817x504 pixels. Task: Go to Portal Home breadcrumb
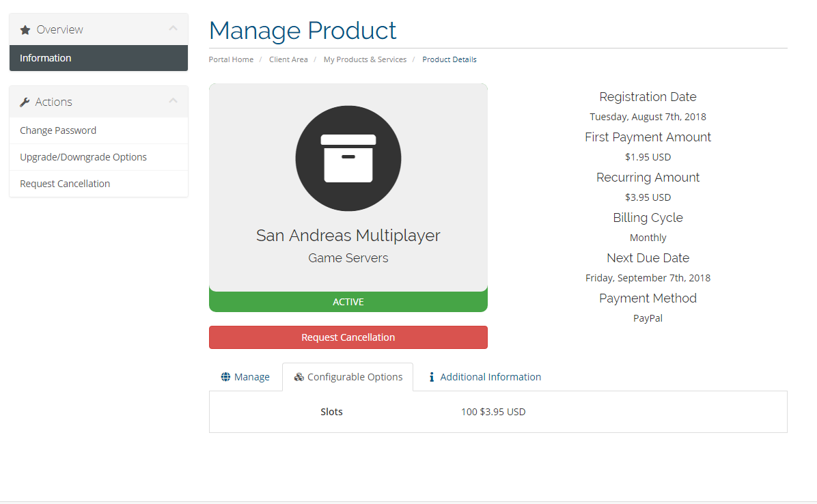[x=231, y=59]
